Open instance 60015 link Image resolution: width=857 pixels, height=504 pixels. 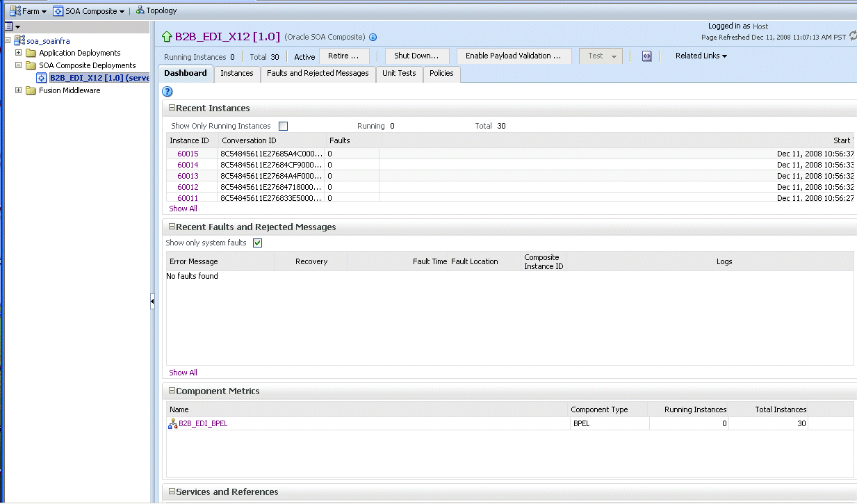tap(188, 154)
